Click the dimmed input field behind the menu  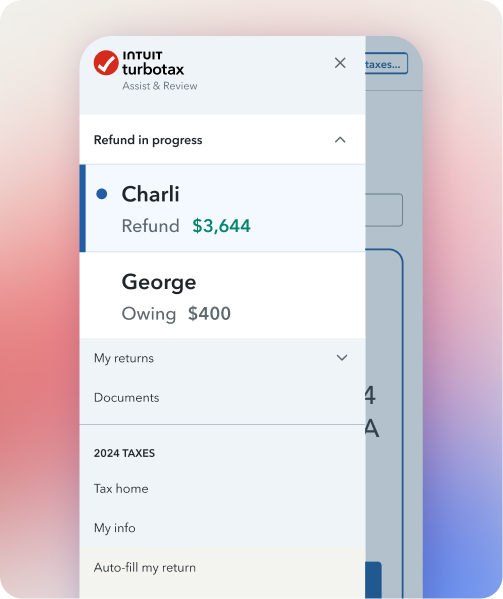coord(384,210)
